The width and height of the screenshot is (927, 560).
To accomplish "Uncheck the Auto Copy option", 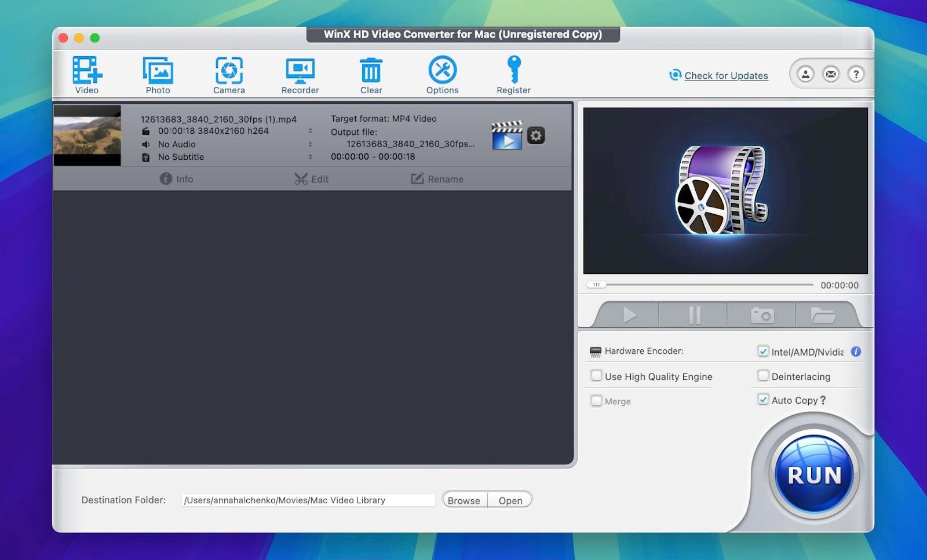I will tap(763, 400).
